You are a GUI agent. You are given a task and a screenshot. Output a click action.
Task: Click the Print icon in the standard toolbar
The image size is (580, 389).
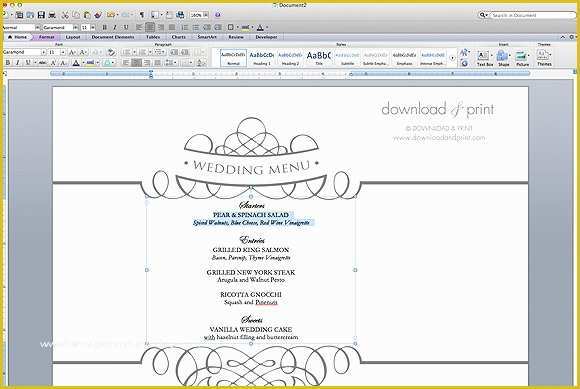52,15
